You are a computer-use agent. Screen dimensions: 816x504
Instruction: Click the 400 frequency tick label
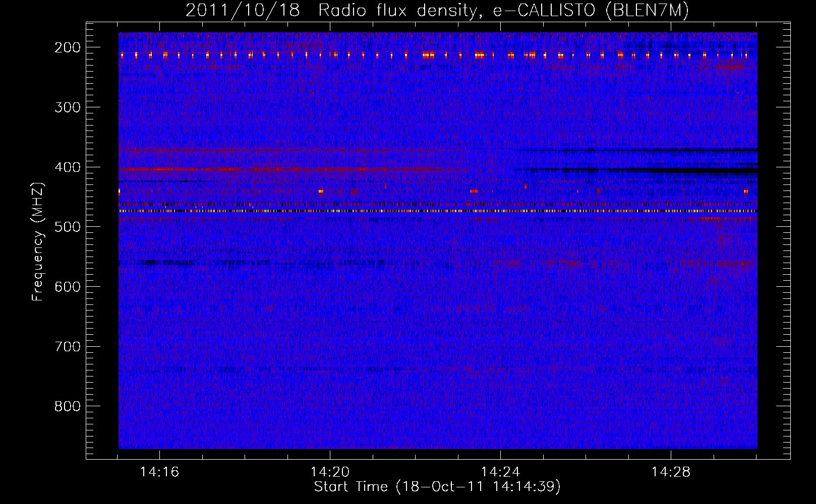tap(68, 167)
